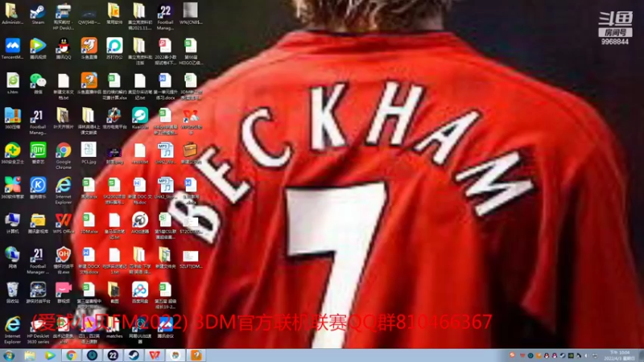Open the KuaiDial teal icon

point(139,118)
